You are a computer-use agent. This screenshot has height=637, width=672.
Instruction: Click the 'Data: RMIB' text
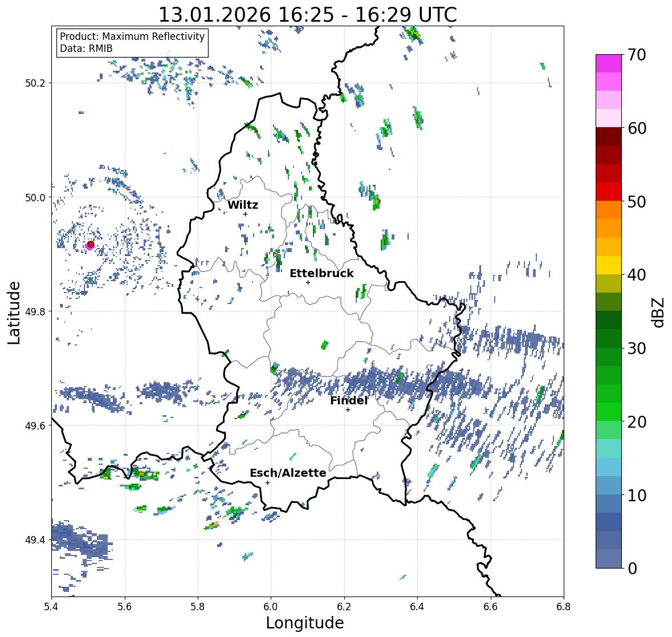pos(86,48)
